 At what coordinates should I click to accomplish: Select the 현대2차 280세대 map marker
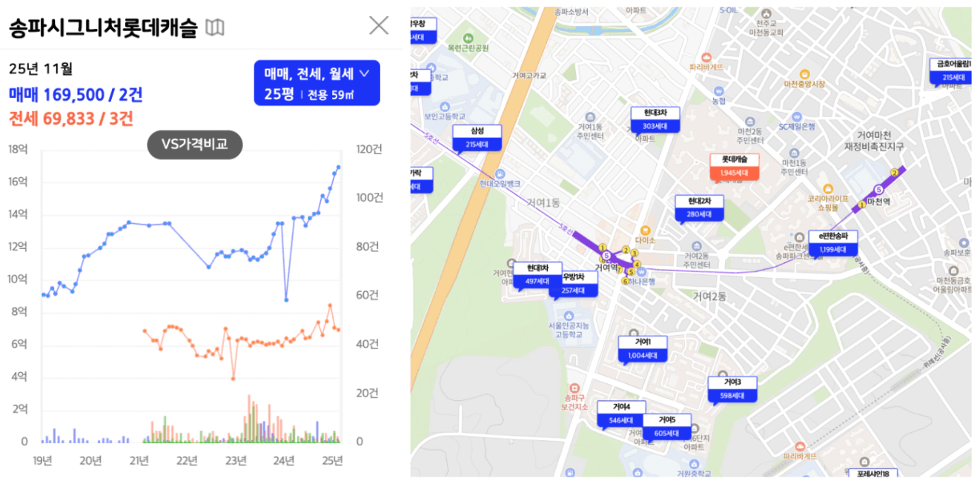pos(699,208)
